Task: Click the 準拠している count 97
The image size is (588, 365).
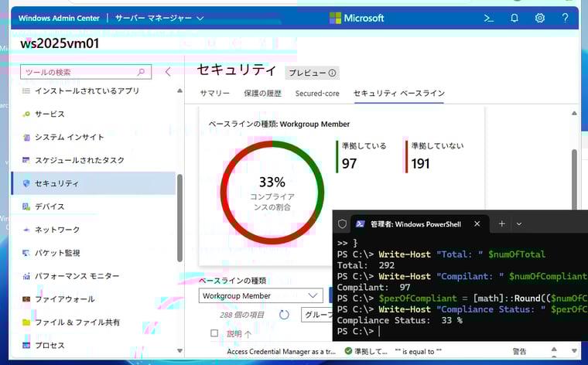Action: click(349, 164)
